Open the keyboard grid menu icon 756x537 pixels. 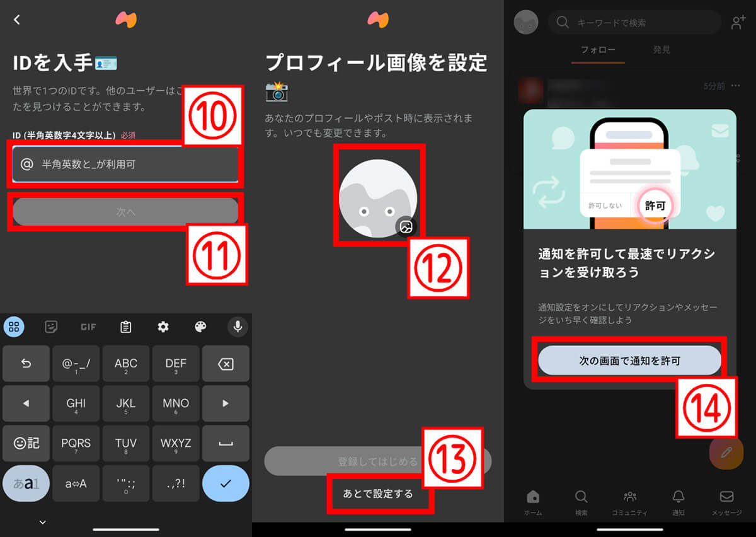14,326
